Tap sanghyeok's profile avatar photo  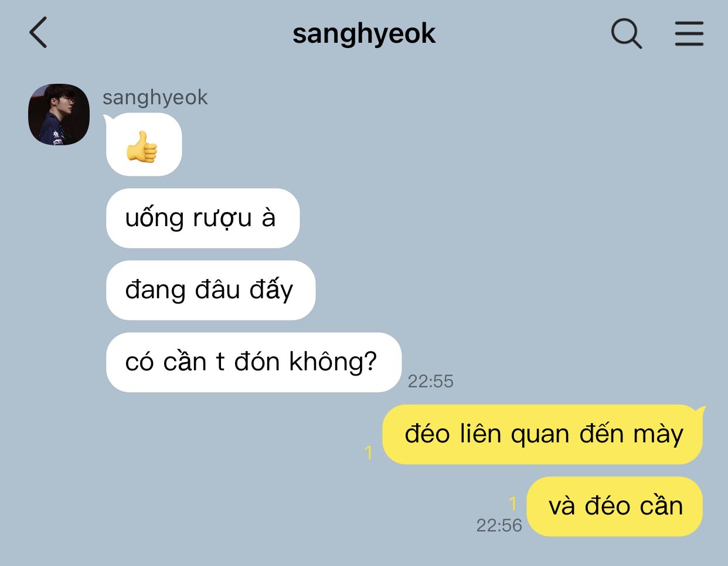[59, 114]
